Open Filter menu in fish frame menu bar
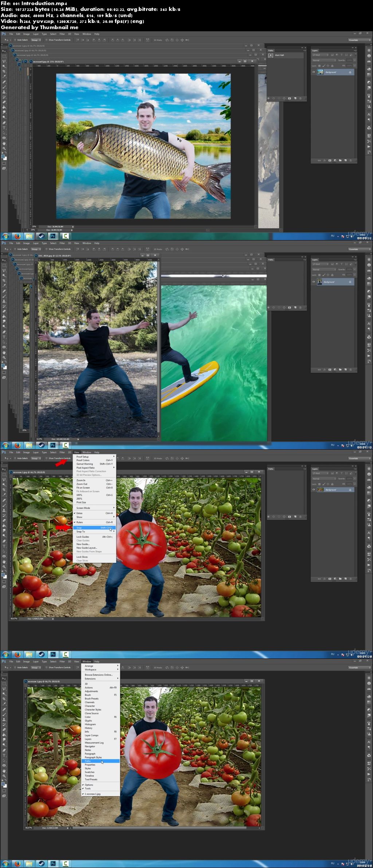Screen dimensions: 373x868 coord(62,34)
